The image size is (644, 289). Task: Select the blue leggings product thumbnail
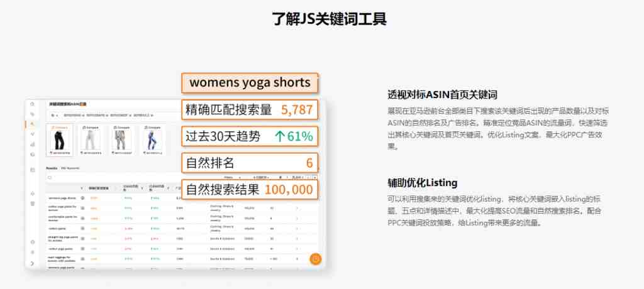coord(152,140)
